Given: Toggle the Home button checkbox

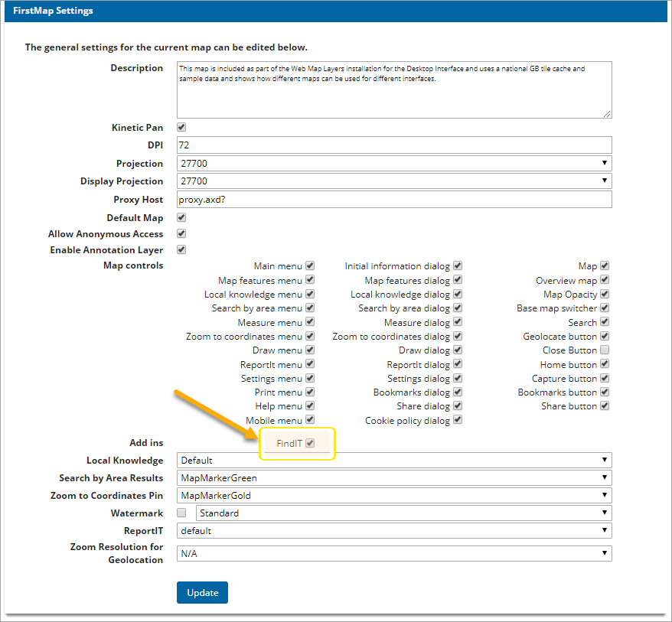Looking at the screenshot, I should pos(605,364).
